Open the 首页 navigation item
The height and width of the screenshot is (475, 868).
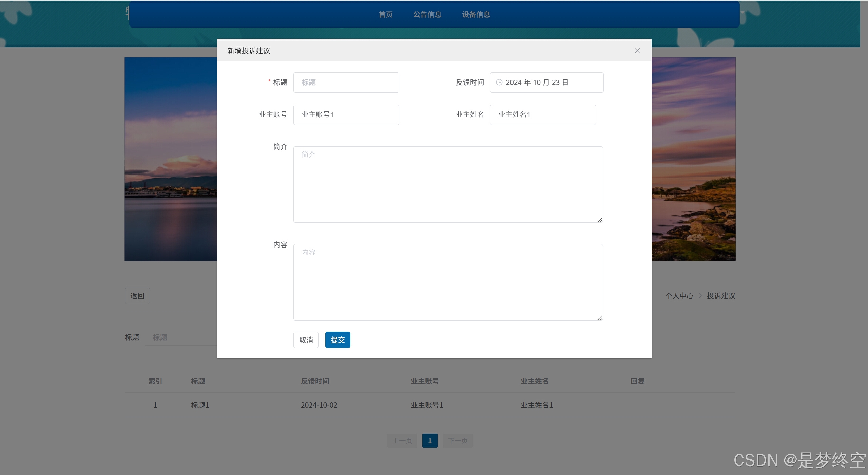coord(386,14)
